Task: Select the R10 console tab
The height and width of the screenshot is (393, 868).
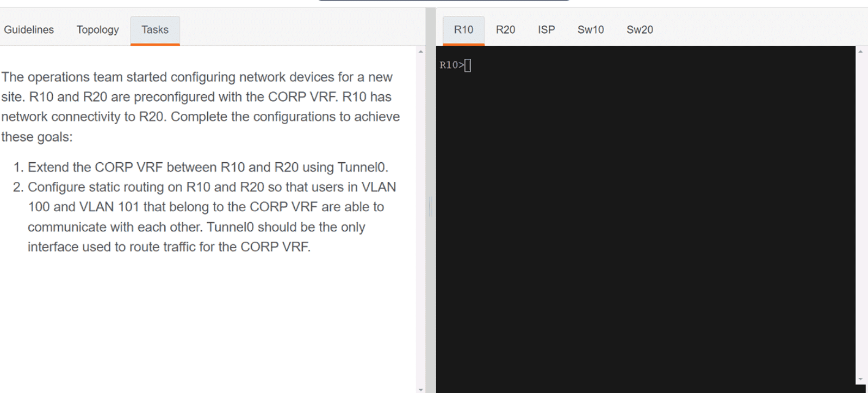Action: (x=463, y=30)
